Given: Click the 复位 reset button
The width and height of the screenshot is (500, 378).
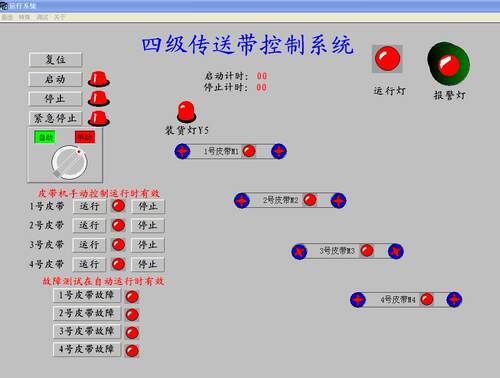Looking at the screenshot, I should [x=55, y=60].
